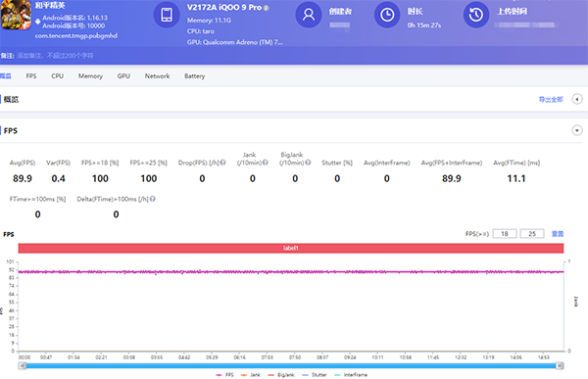
Task: Switch to the Battery tab
Action: click(x=195, y=76)
